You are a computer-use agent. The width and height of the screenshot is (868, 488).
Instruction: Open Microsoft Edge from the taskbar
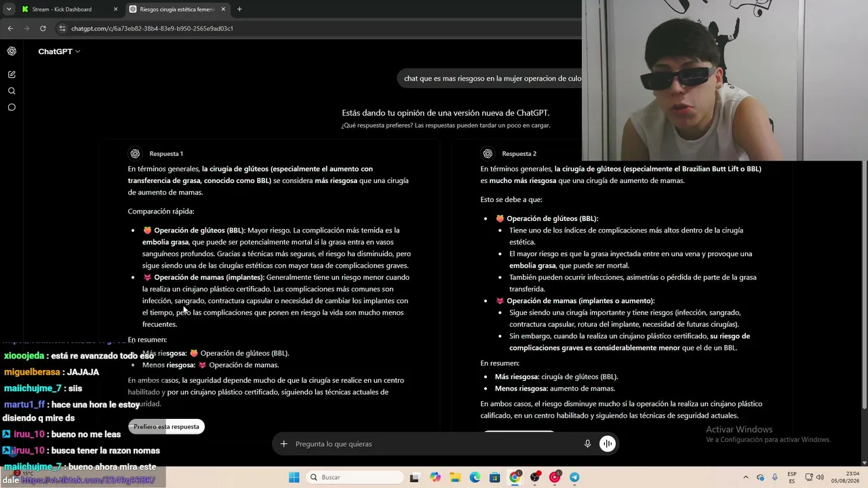point(475,477)
